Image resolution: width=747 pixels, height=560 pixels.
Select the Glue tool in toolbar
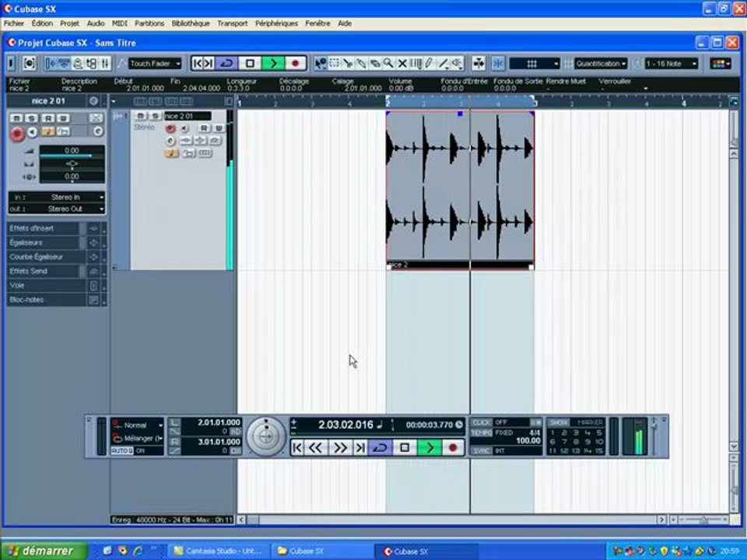tap(362, 63)
